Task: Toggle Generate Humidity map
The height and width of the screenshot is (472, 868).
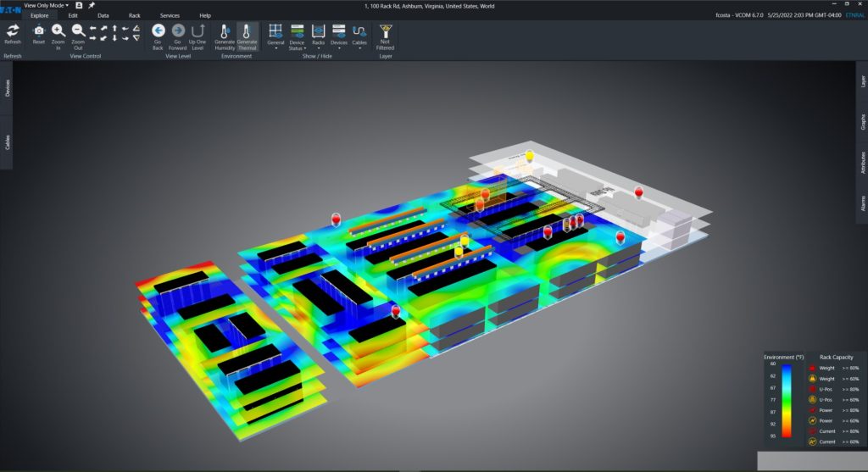Action: 225,31
